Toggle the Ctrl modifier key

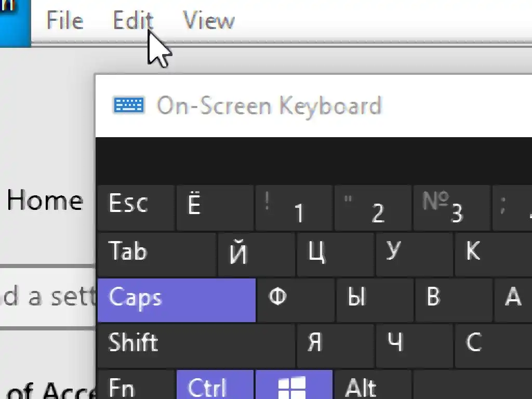215,385
